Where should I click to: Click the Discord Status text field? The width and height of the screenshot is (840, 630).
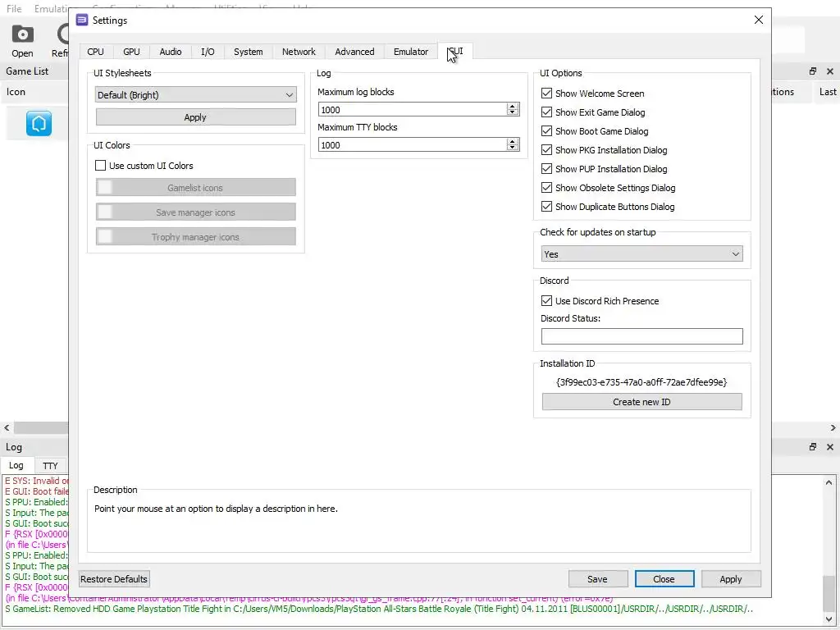pyautogui.click(x=641, y=336)
